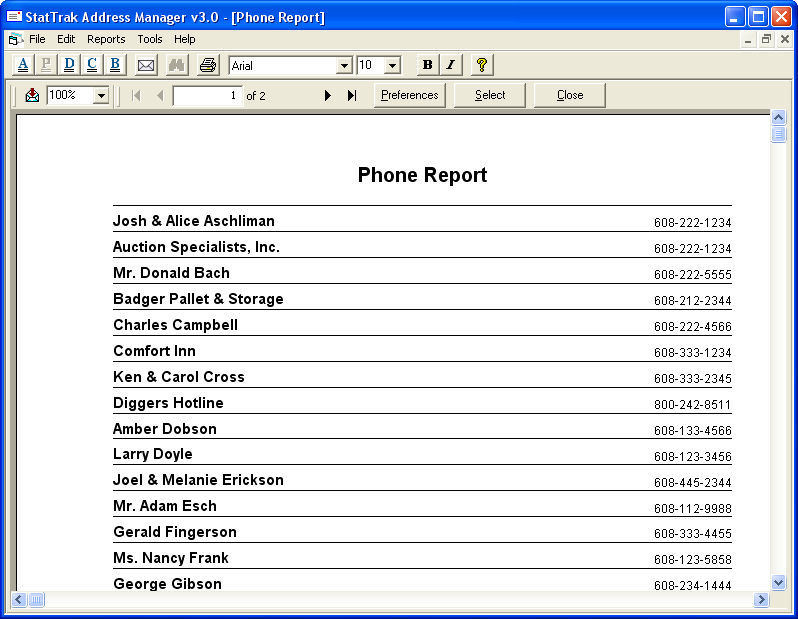Go to previous report page
798x619 pixels.
click(x=160, y=95)
